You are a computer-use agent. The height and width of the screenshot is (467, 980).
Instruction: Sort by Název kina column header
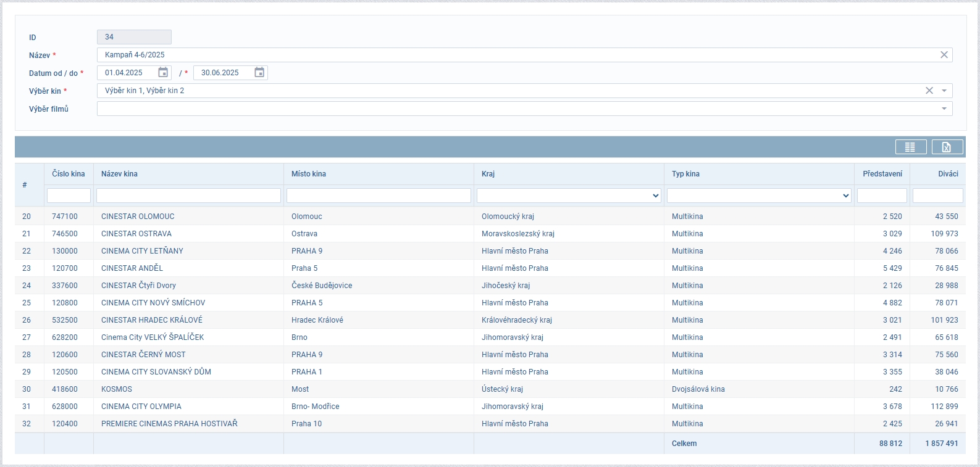pos(120,174)
